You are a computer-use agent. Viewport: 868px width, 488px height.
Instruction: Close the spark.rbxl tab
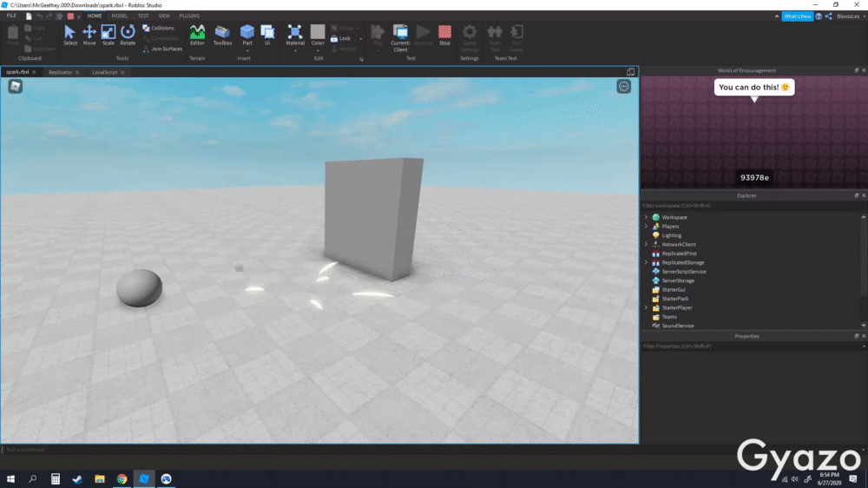34,72
